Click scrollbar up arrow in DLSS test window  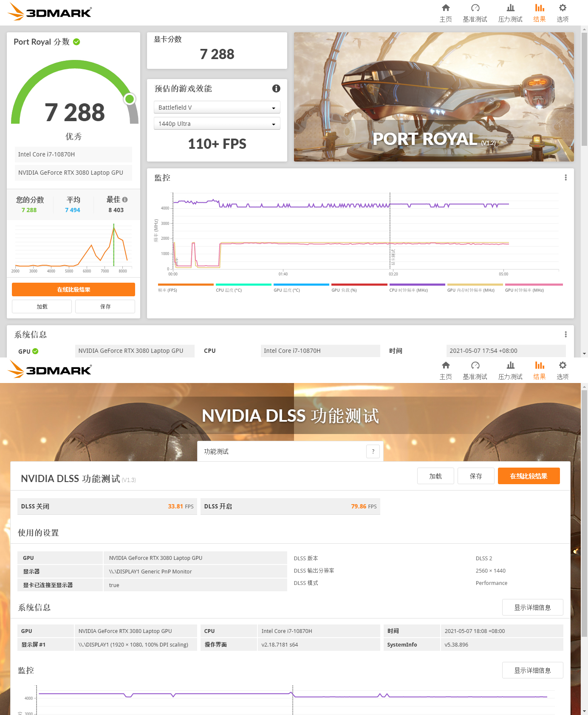[585, 387]
